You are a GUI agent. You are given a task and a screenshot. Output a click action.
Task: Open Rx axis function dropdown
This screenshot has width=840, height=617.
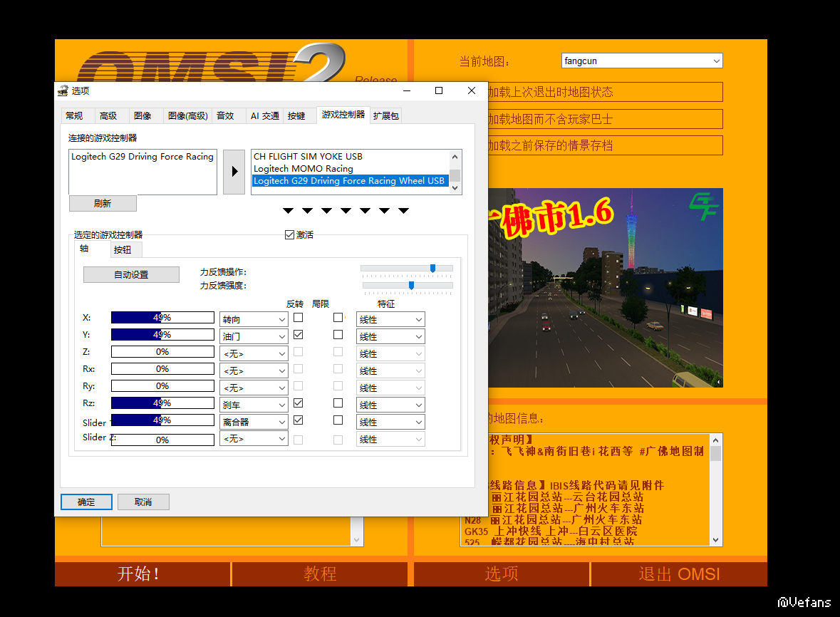(x=254, y=370)
